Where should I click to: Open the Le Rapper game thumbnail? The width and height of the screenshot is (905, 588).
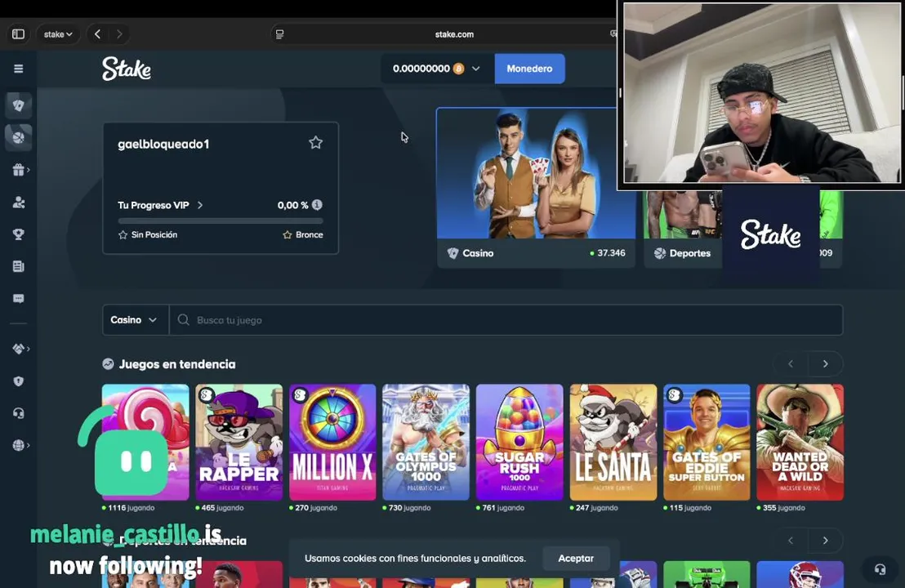[239, 442]
